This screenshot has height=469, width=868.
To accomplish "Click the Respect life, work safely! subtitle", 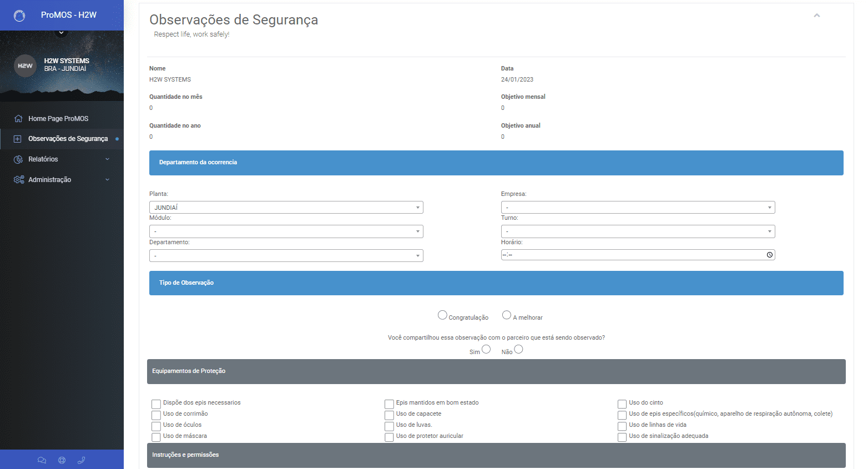I will (191, 34).
